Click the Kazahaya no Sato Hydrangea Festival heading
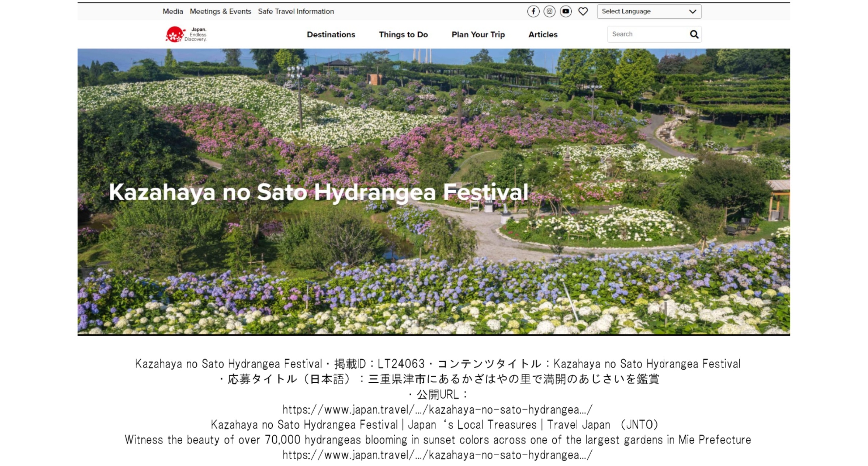 [x=318, y=192]
